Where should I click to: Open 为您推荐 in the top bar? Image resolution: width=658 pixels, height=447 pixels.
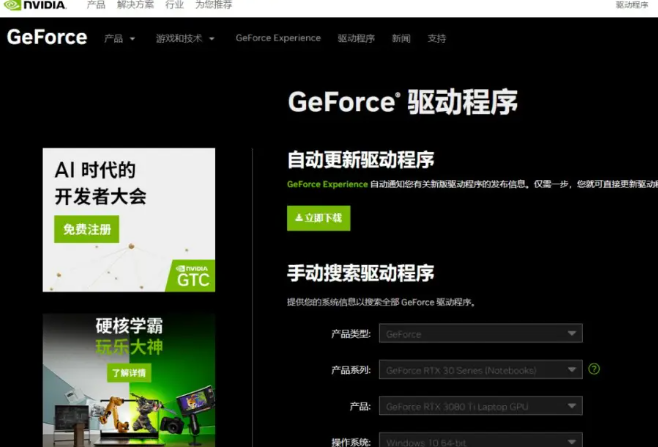(x=214, y=5)
